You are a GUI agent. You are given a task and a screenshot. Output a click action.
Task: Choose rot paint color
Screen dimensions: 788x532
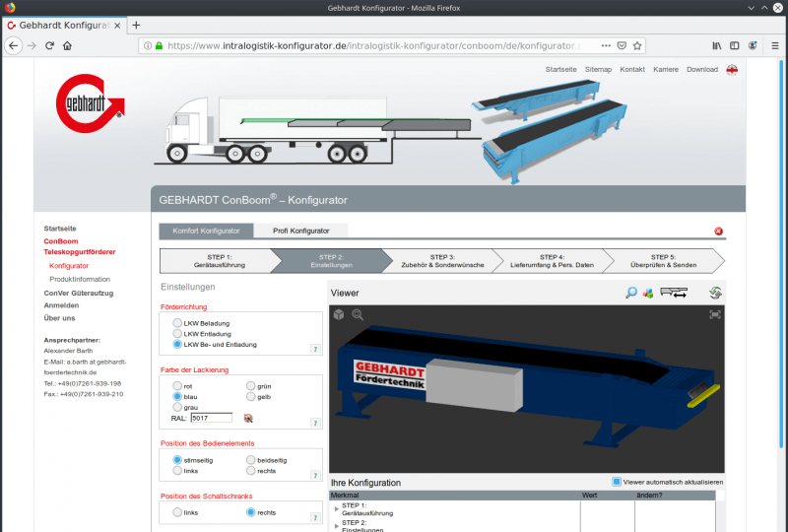[x=177, y=385]
